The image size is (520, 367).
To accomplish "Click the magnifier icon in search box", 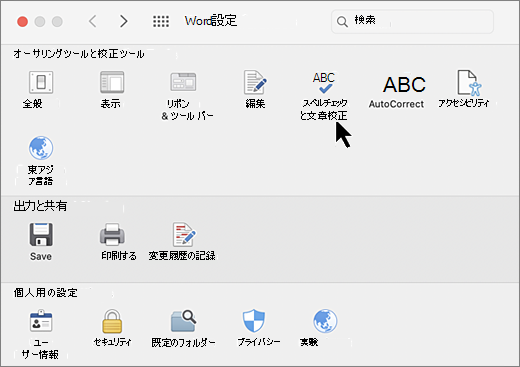I will (342, 22).
